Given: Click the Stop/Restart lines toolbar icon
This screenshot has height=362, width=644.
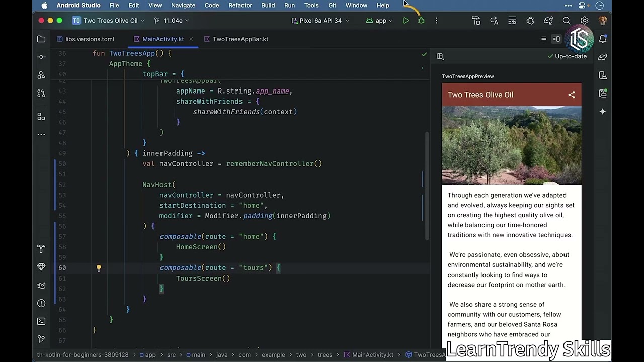Looking at the screenshot, I should coord(512,21).
